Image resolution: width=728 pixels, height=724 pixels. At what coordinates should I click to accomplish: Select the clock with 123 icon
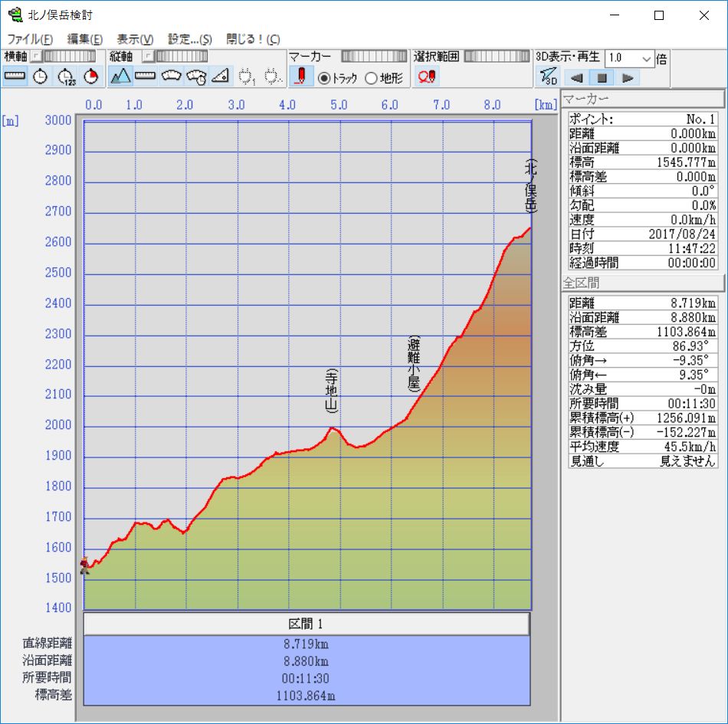coord(66,76)
